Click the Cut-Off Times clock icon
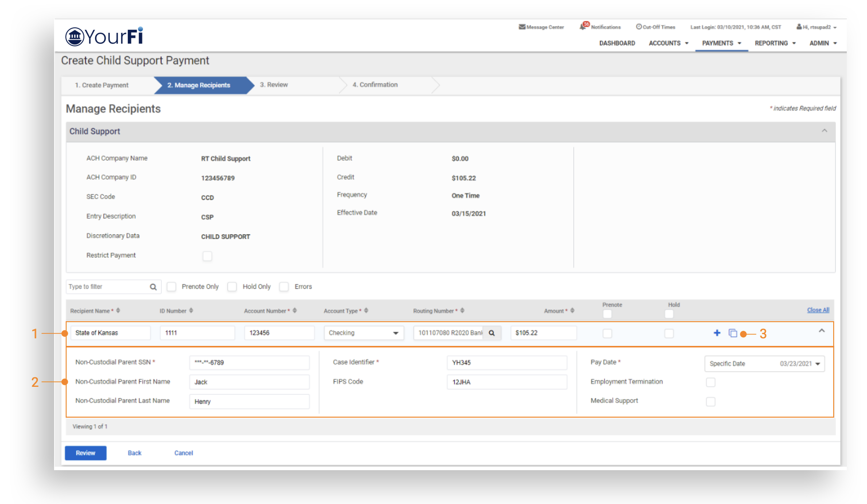 pyautogui.click(x=639, y=27)
